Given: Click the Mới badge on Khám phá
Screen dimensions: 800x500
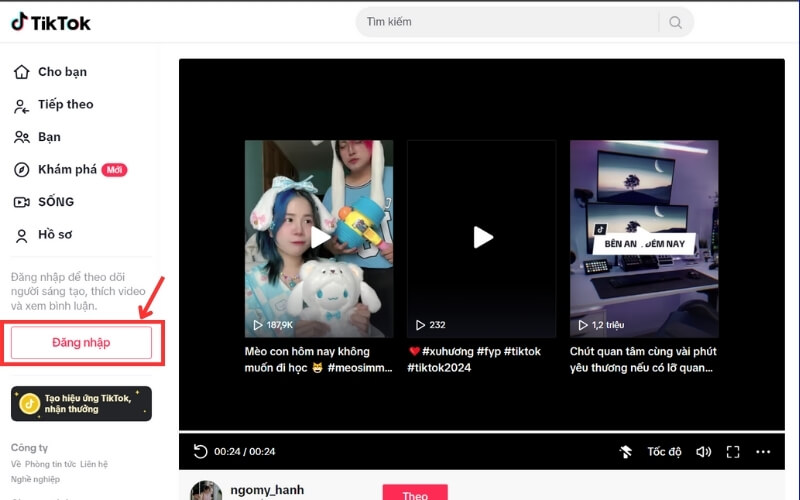Looking at the screenshot, I should tap(114, 170).
